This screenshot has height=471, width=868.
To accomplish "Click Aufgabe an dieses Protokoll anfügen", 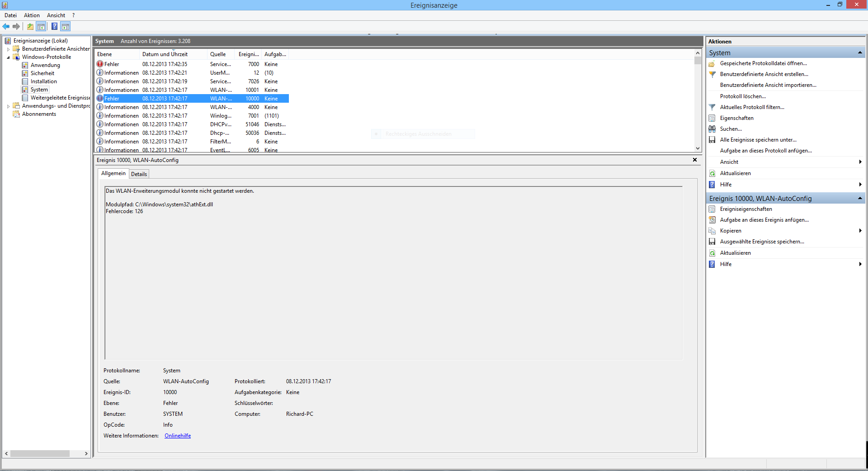I will tap(766, 151).
